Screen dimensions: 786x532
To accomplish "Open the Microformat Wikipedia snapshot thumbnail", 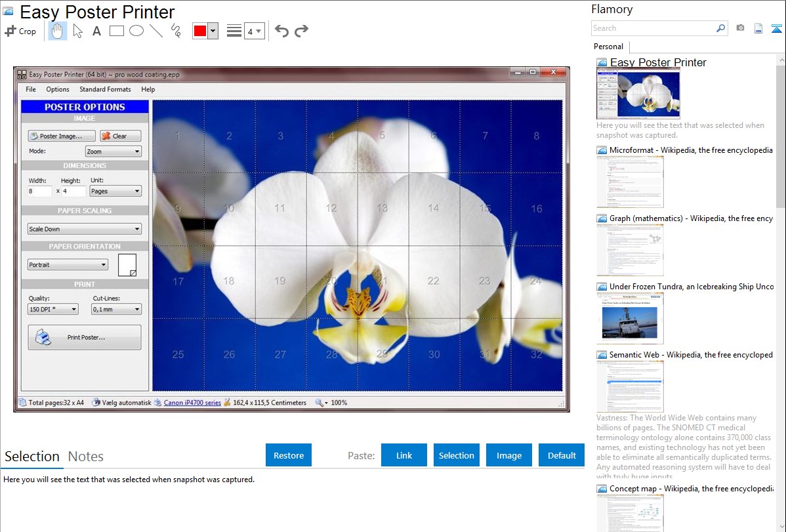I will (630, 182).
